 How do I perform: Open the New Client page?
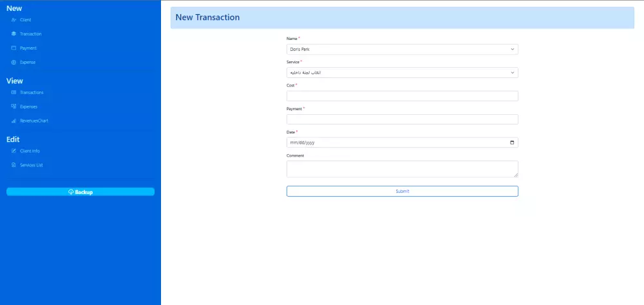tap(26, 20)
